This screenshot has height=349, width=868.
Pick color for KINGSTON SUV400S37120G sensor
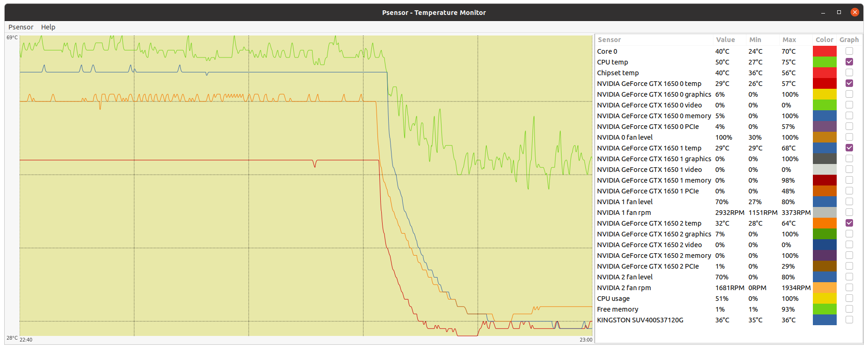click(825, 320)
